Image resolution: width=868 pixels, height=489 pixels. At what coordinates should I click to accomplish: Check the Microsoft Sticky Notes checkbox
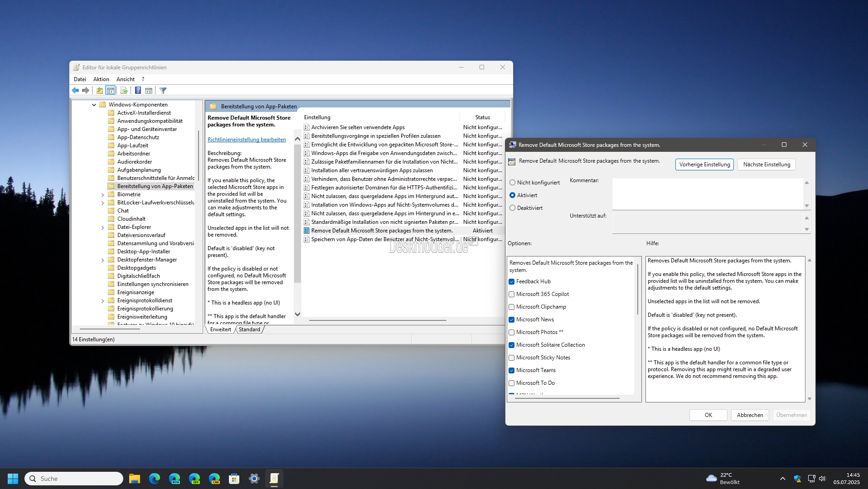[512, 358]
